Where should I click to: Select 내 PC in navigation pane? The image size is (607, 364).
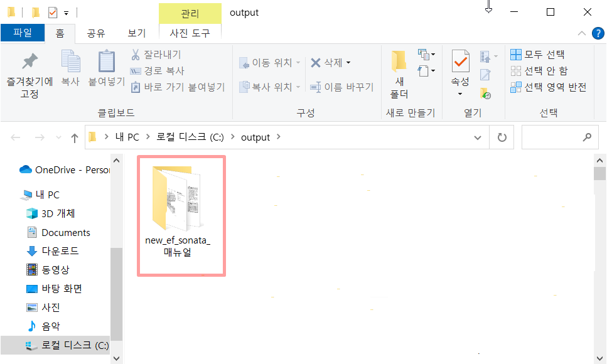pyautogui.click(x=40, y=195)
